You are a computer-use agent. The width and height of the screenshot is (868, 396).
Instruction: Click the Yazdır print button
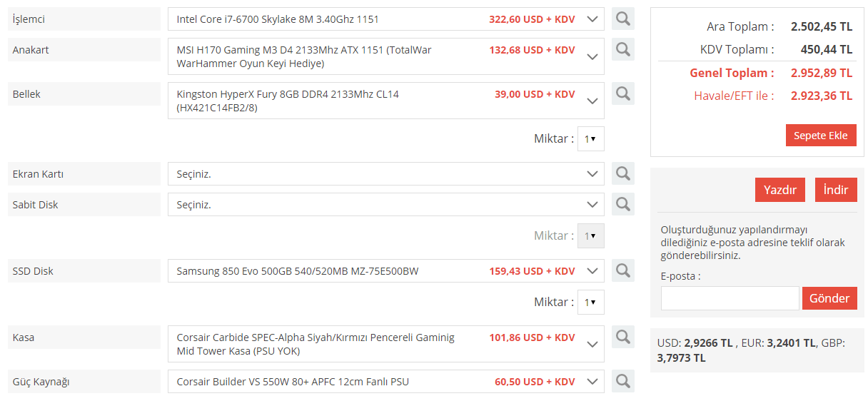pyautogui.click(x=780, y=190)
